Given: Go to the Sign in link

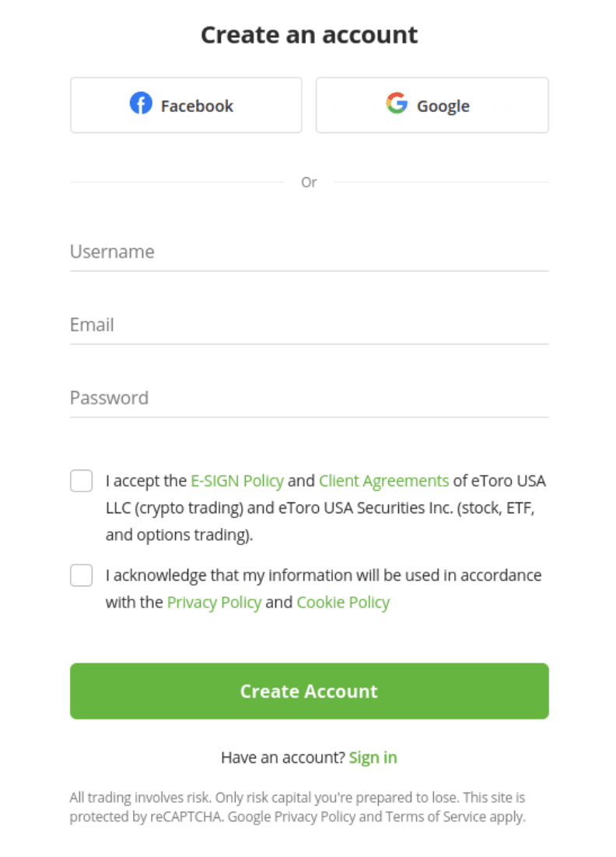Looking at the screenshot, I should [373, 757].
